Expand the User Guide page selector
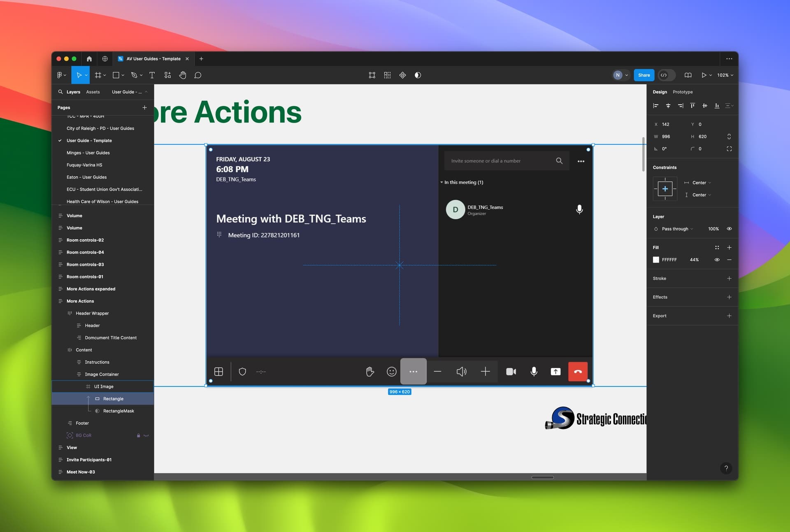 (x=130, y=92)
